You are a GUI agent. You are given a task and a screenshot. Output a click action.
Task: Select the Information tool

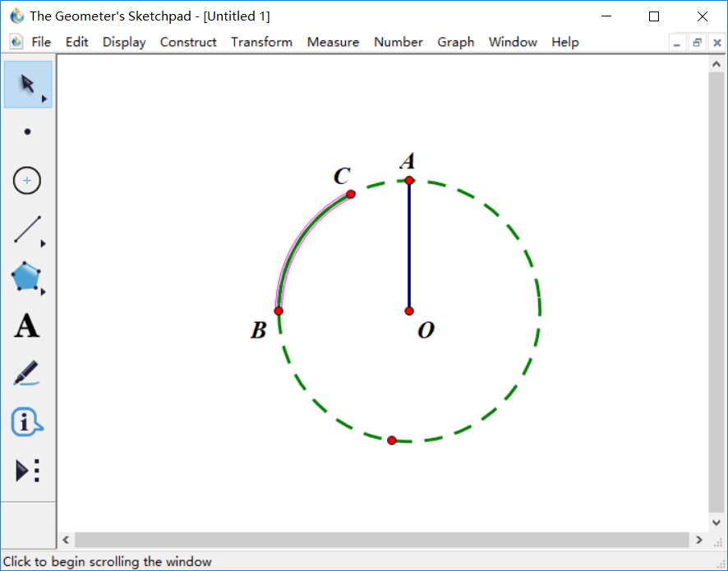pyautogui.click(x=26, y=422)
